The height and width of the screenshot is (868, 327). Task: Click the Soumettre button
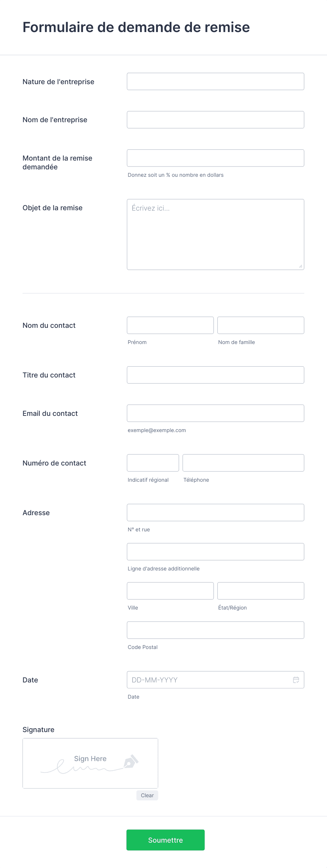(x=166, y=840)
